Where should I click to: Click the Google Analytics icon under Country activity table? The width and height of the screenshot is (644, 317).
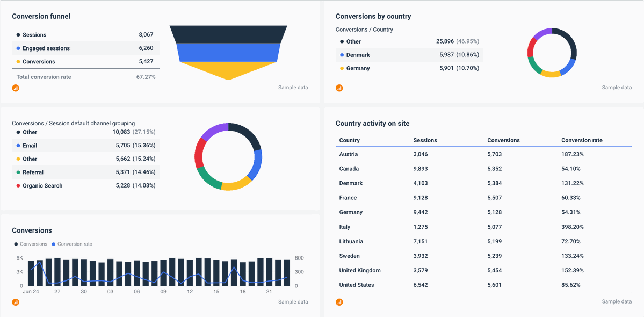[x=339, y=302]
